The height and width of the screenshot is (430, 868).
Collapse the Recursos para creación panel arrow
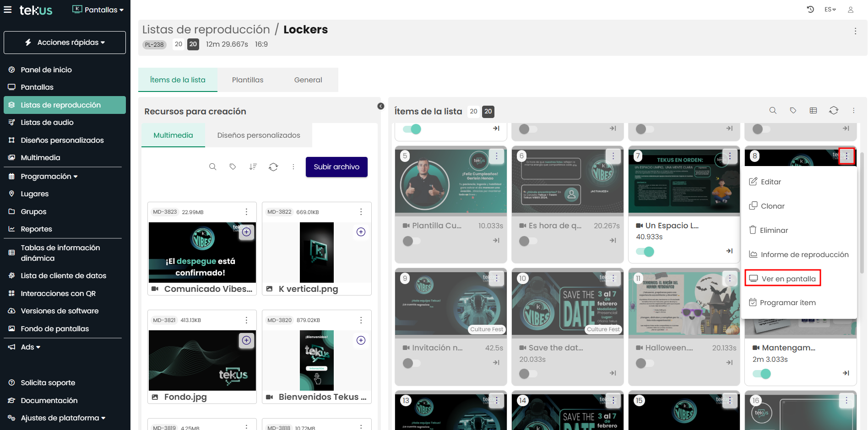(x=380, y=106)
